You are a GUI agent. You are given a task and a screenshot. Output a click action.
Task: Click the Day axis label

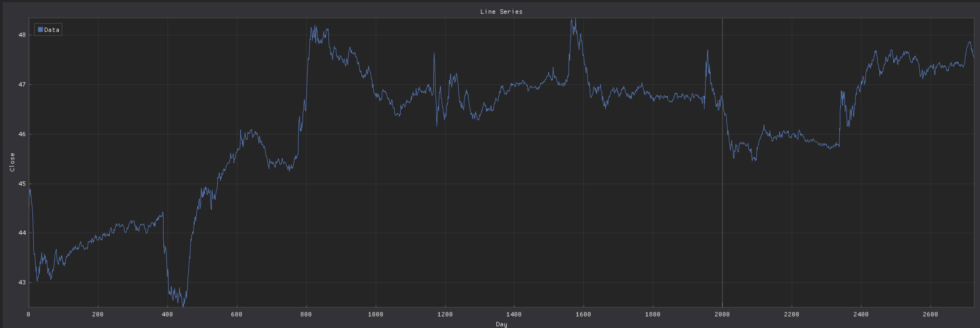(x=501, y=324)
